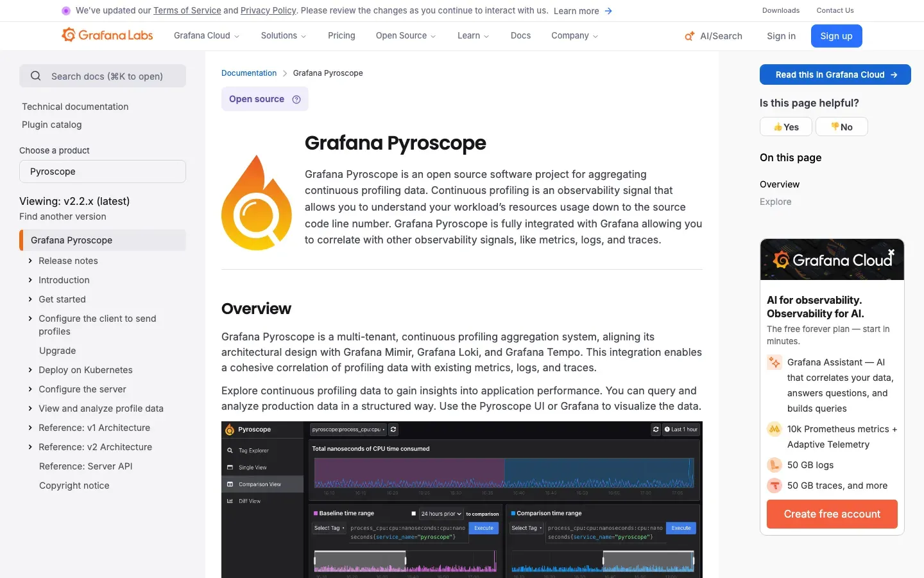This screenshot has width=924, height=578.
Task: Open the Pyroscope product chooser
Action: [x=103, y=171]
